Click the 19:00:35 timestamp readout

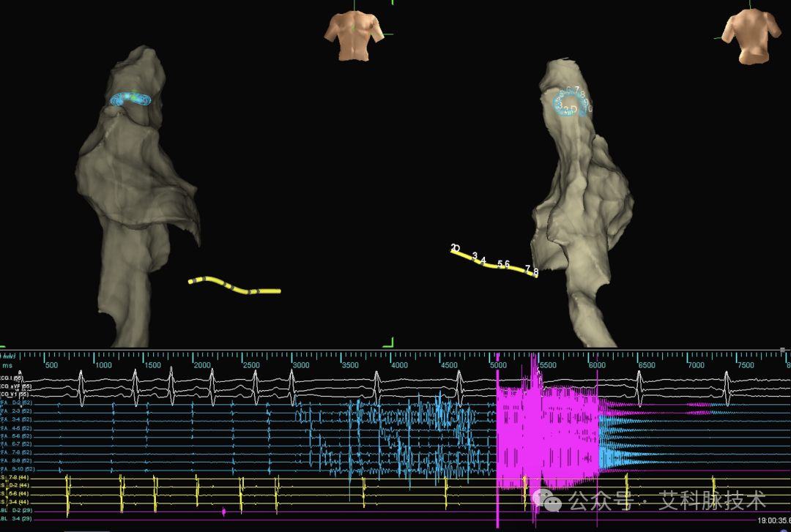pos(774,520)
